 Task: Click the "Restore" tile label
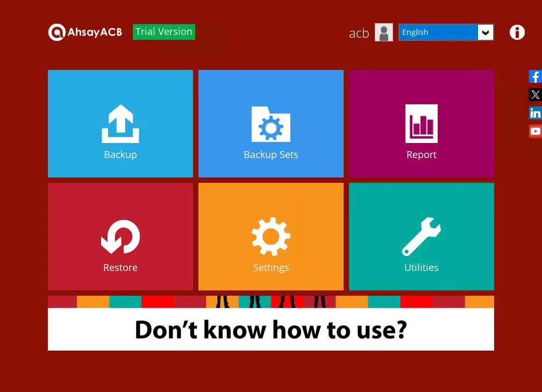(120, 268)
